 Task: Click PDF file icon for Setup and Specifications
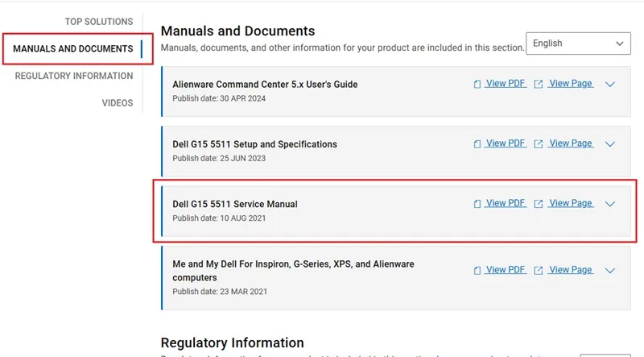(x=477, y=144)
